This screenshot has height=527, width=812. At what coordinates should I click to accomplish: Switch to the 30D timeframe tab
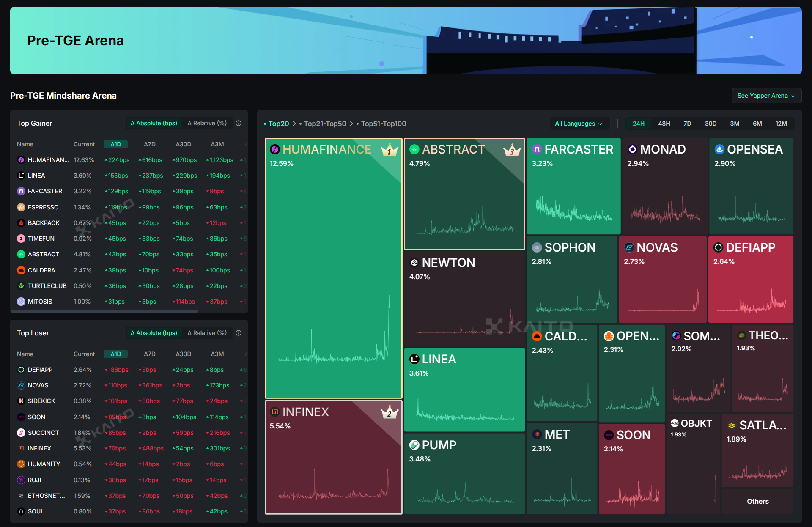point(710,124)
